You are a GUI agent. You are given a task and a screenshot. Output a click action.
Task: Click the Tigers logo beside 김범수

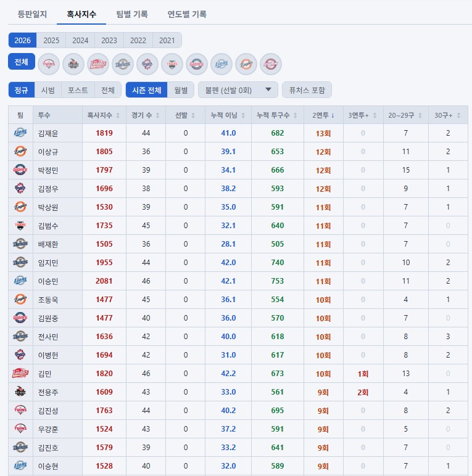tap(20, 225)
